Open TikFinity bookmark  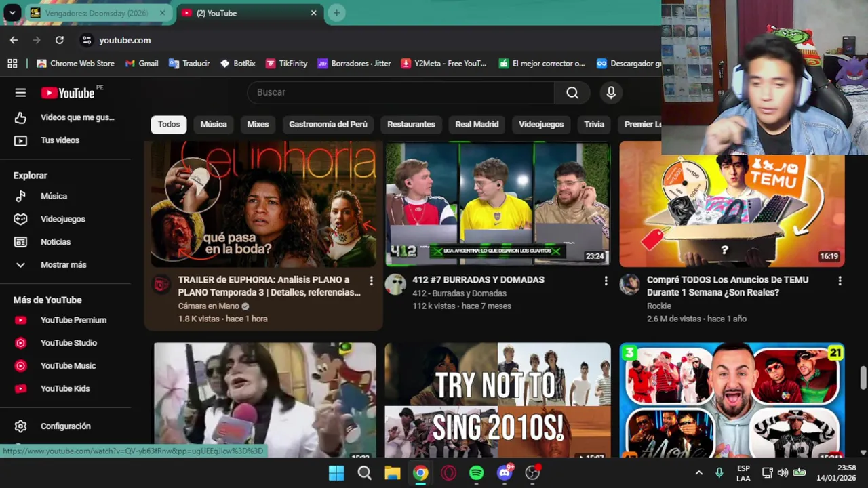click(286, 63)
